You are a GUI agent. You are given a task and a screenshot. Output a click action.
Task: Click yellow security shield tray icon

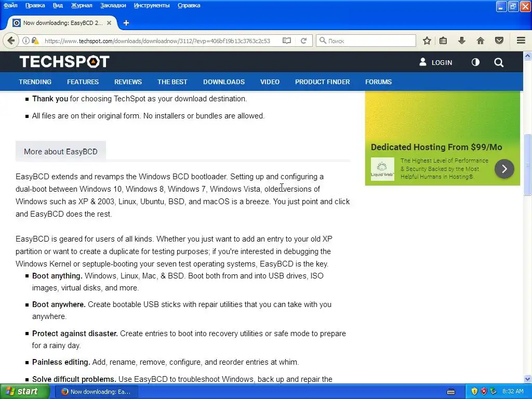474,392
